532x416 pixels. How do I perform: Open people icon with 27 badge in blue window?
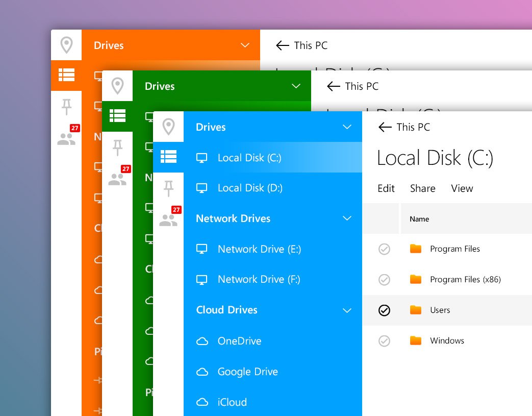point(169,220)
